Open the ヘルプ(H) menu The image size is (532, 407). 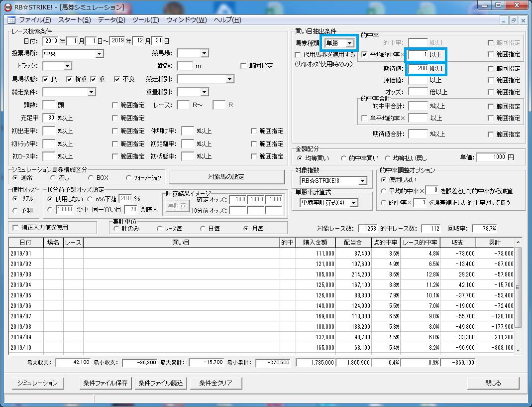tap(227, 20)
